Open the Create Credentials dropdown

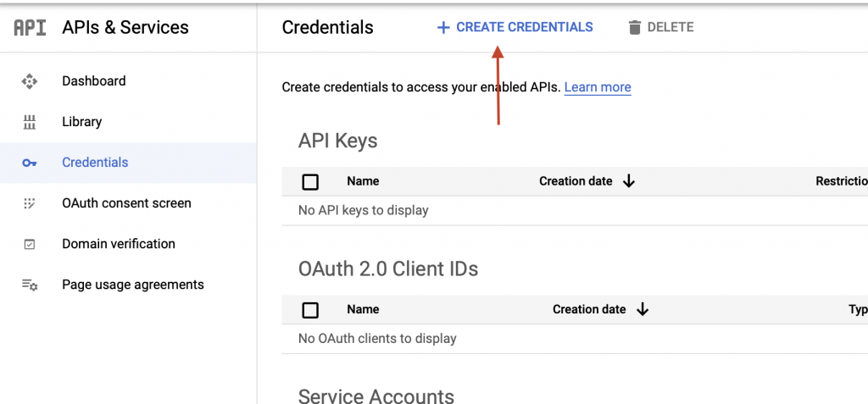click(515, 28)
